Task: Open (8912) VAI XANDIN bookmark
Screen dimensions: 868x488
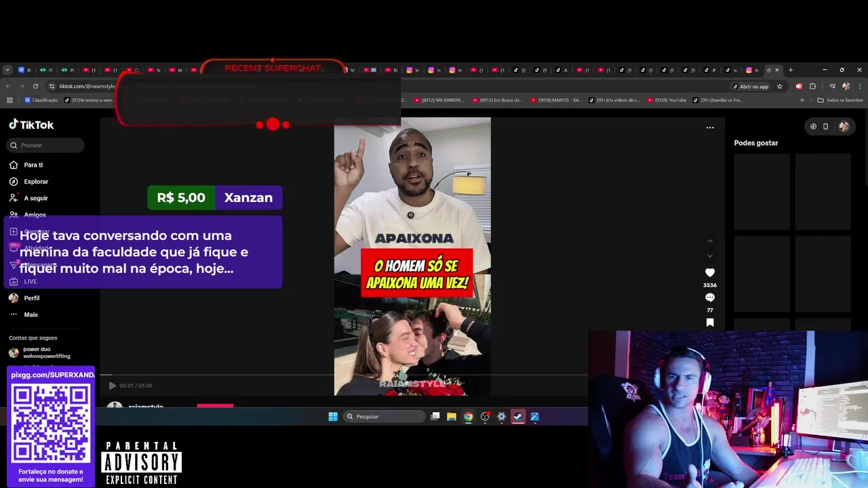Action: tap(439, 100)
